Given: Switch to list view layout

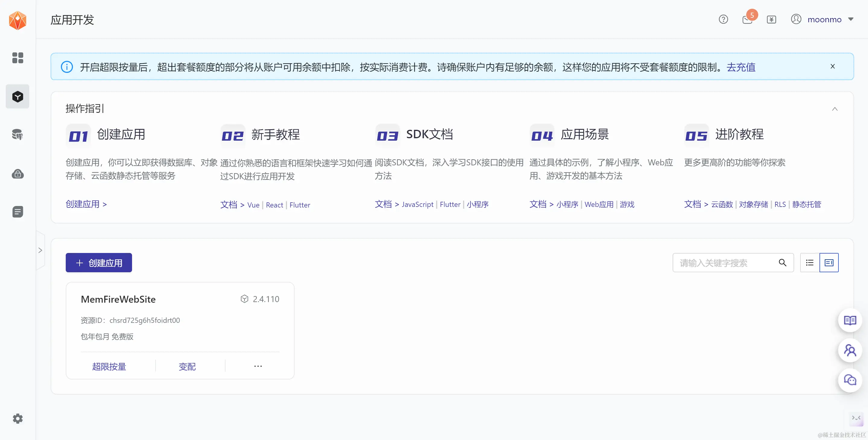Looking at the screenshot, I should click(x=810, y=263).
